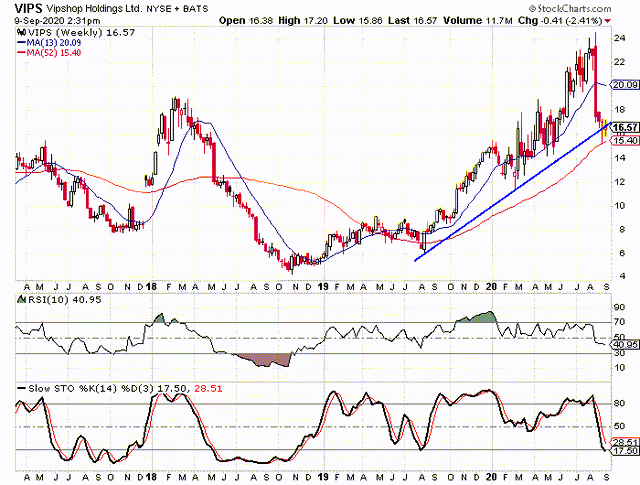Click the 17.50 stochastic %K axis label
This screenshot has height=485, width=640.
[626, 451]
